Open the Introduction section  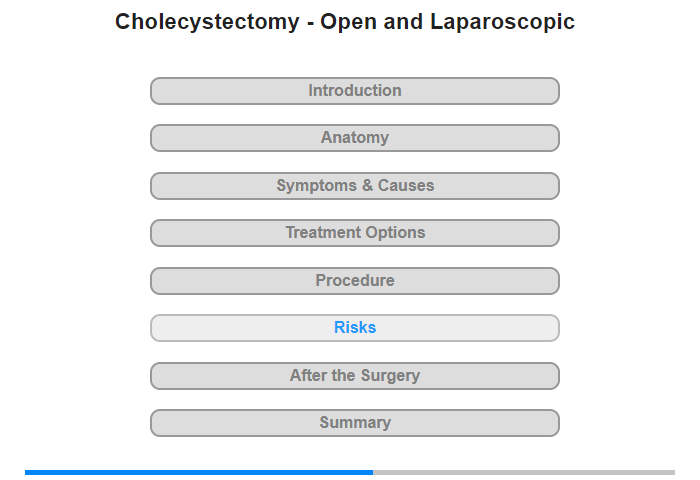(355, 91)
